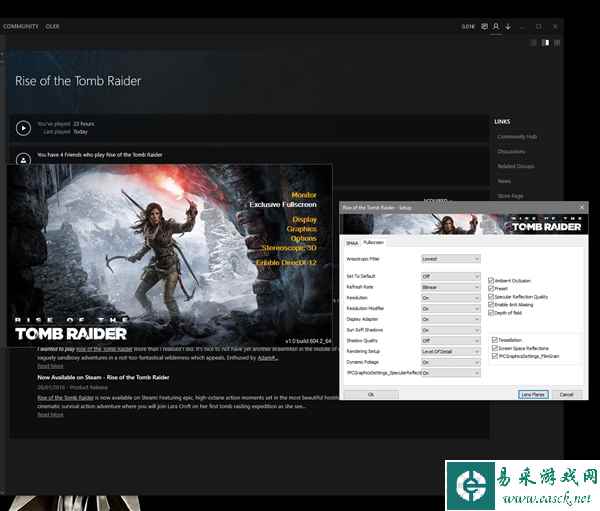Open the Anisotropic Filter dropdown
Viewport: 600px width, 511px height.
451,259
